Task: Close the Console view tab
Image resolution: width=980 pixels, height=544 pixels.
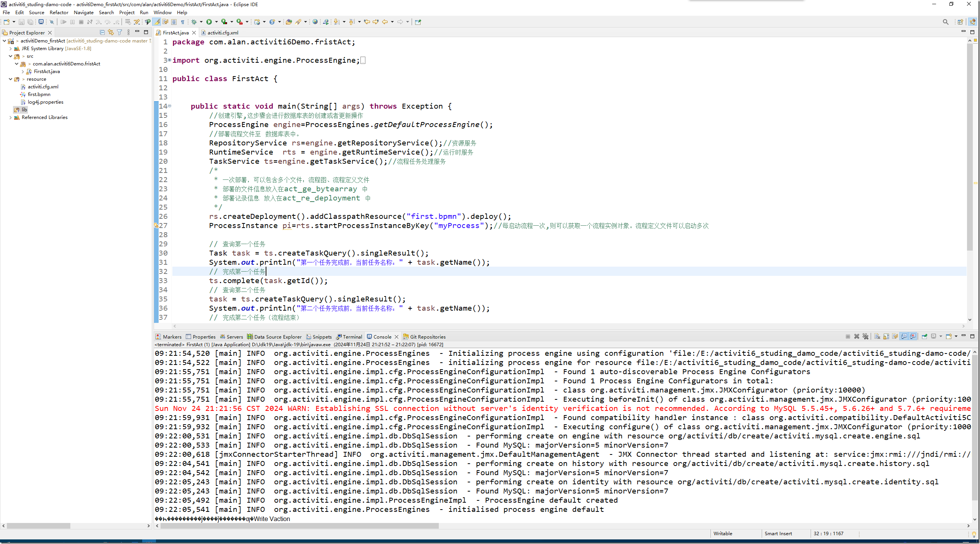Action: point(396,337)
